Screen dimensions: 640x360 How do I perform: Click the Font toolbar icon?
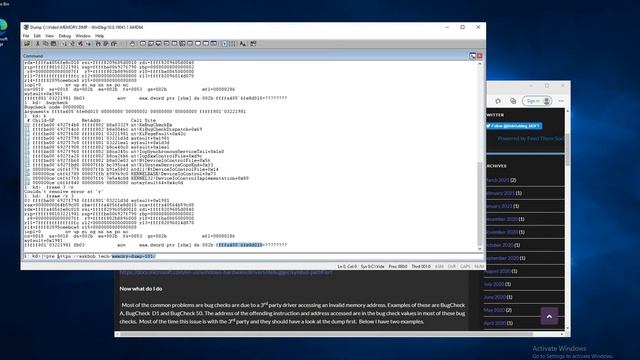coord(242,44)
